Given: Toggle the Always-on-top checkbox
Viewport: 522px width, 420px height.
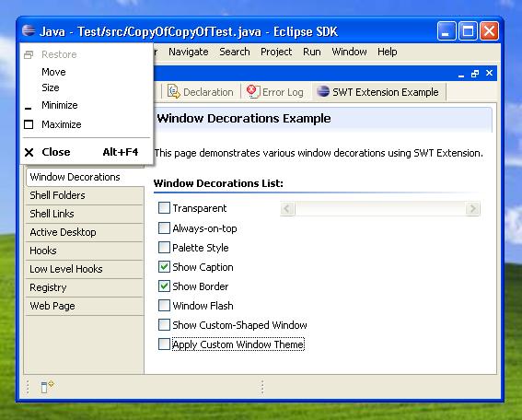Looking at the screenshot, I should point(164,228).
